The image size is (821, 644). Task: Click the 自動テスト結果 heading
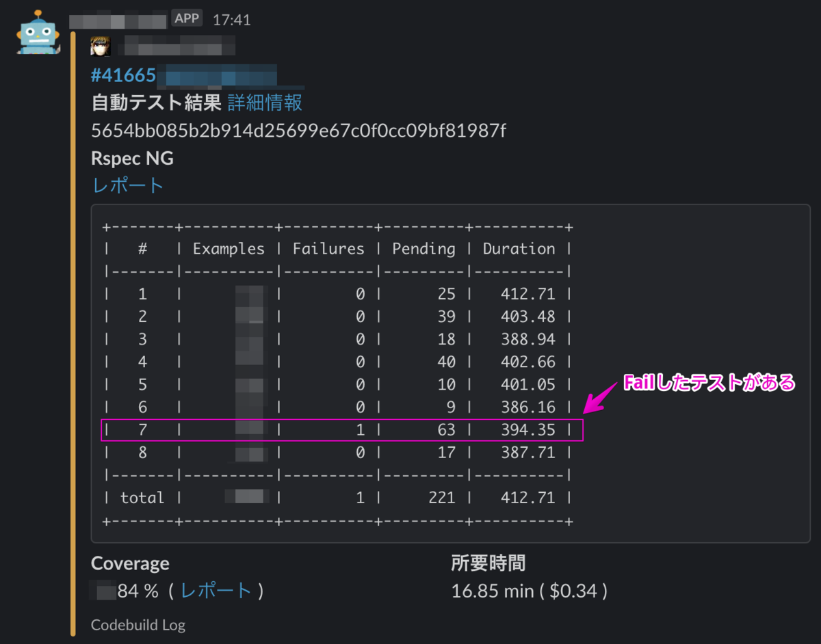point(157,103)
